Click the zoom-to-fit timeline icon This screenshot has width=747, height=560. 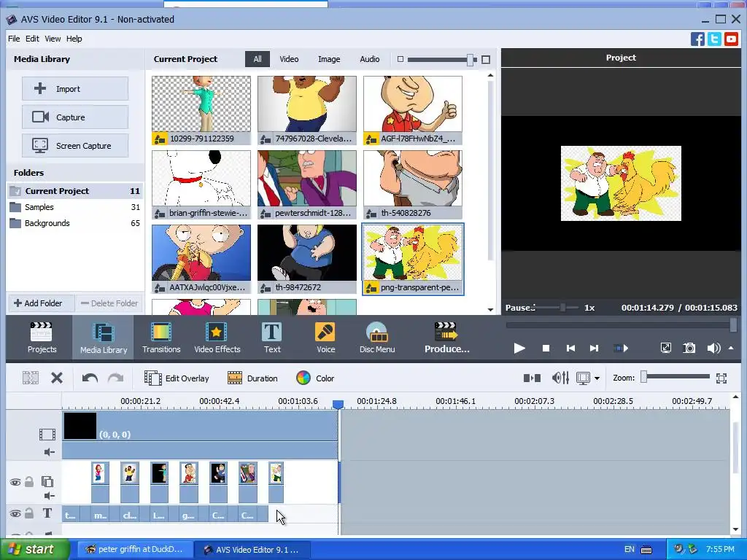tap(721, 378)
